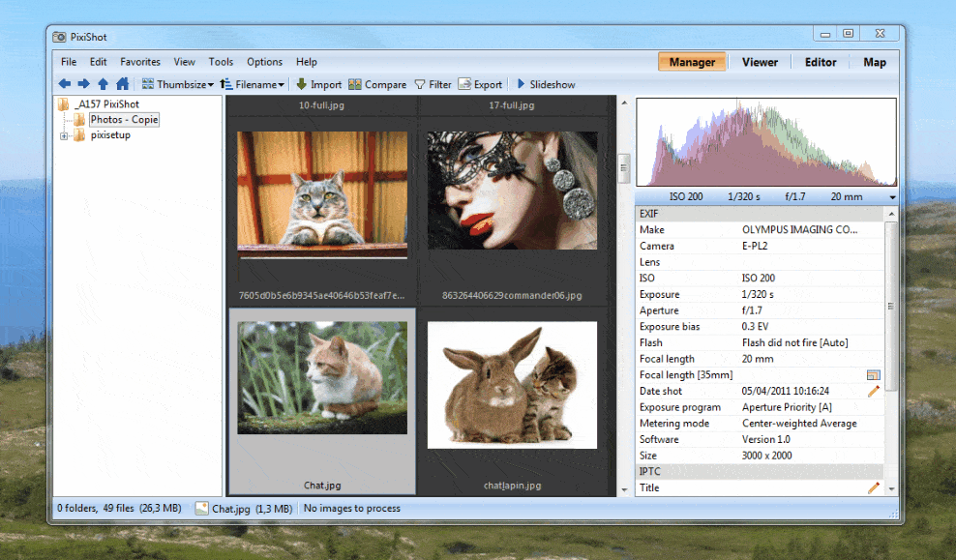
Task: Click the Chat.jpg status bar image icon
Action: [x=201, y=508]
